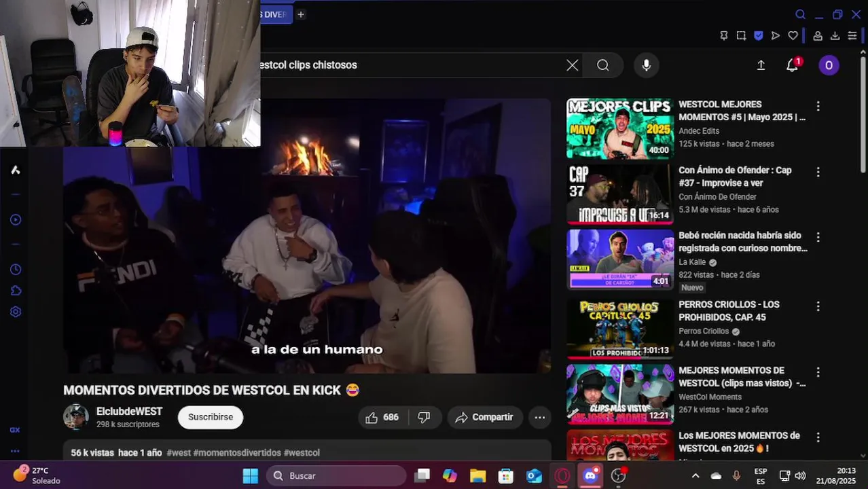
Task: Open the downloads icon in toolbar
Action: click(x=835, y=36)
